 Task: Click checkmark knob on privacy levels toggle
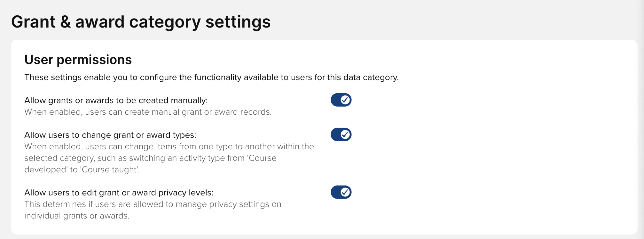pyautogui.click(x=345, y=192)
